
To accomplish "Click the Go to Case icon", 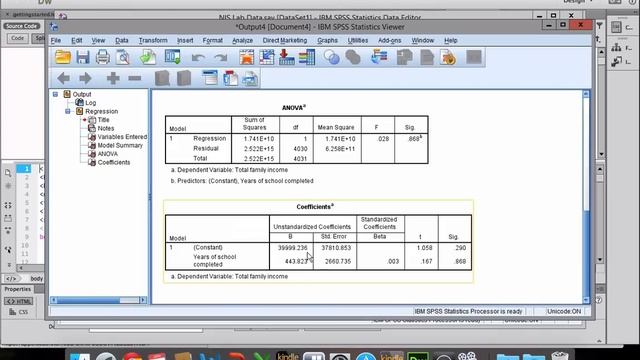I will click(x=267, y=57).
